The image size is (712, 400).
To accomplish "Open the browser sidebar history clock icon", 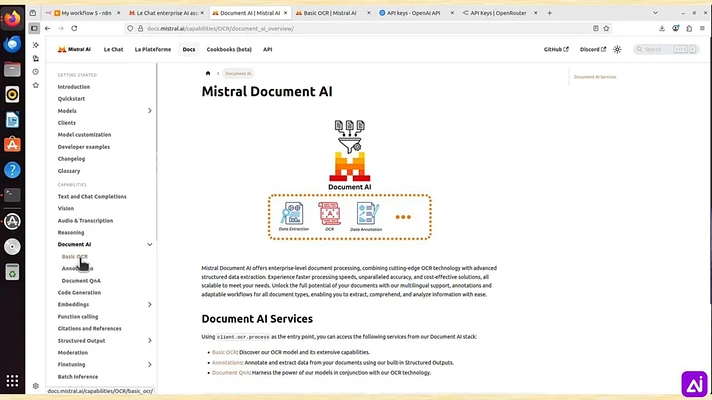I will point(36,72).
